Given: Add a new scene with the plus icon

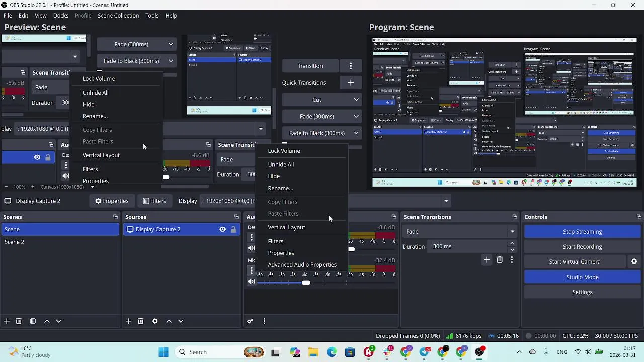Looking at the screenshot, I should pos(7,321).
